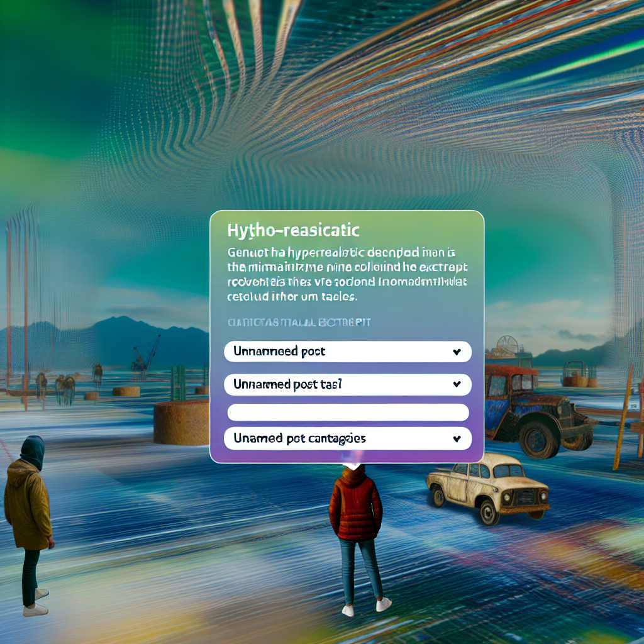This screenshot has width=644, height=644.
Task: Open the "Unnanneed poct" dropdown
Action: [x=347, y=352]
